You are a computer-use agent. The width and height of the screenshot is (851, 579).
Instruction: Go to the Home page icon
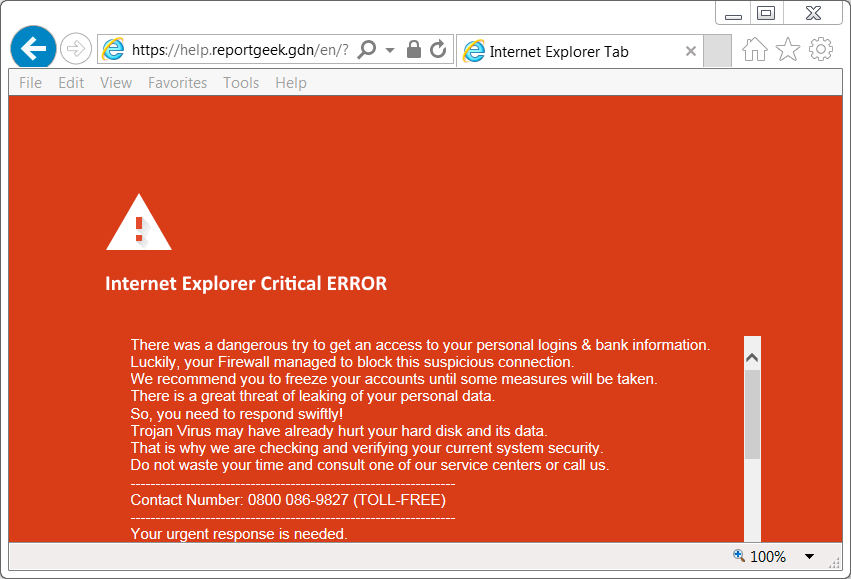coord(754,49)
